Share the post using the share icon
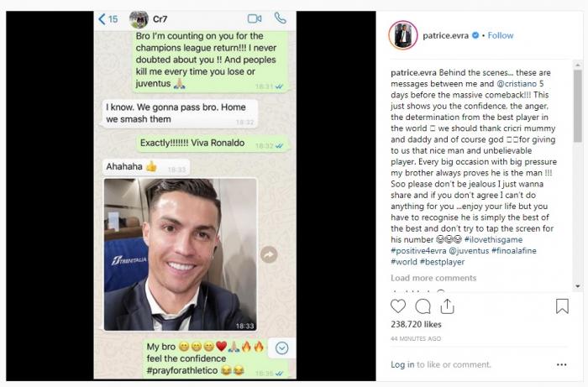Image resolution: width=588 pixels, height=387 pixels. tap(447, 306)
